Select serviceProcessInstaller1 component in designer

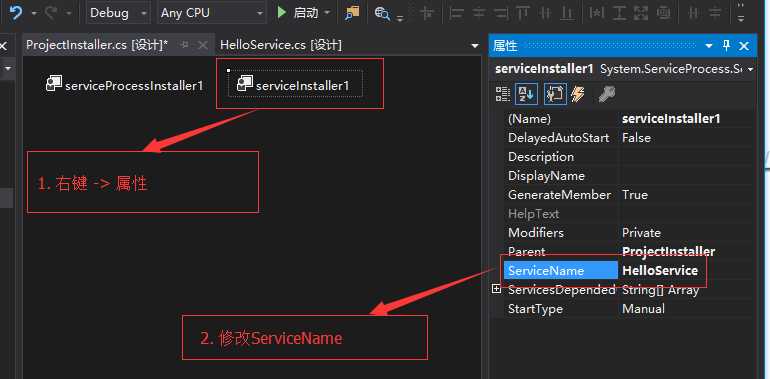pos(124,85)
